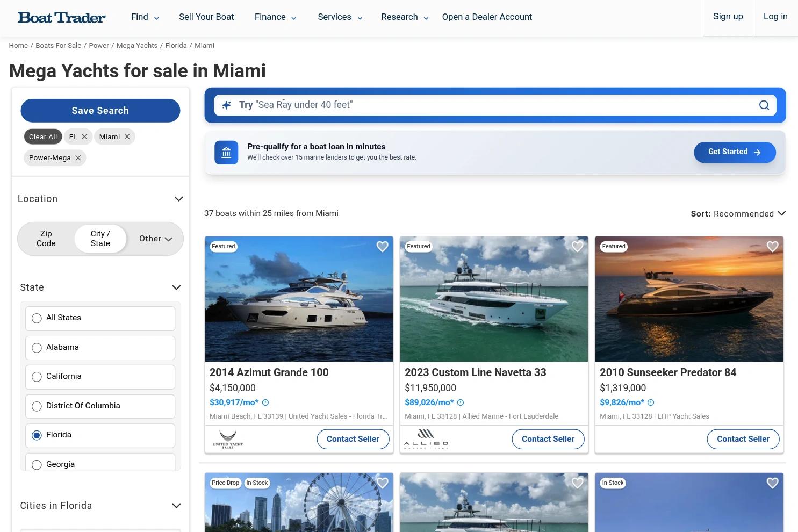The image size is (798, 532).
Task: Open the Sort: Recommended dropdown
Action: click(x=738, y=214)
